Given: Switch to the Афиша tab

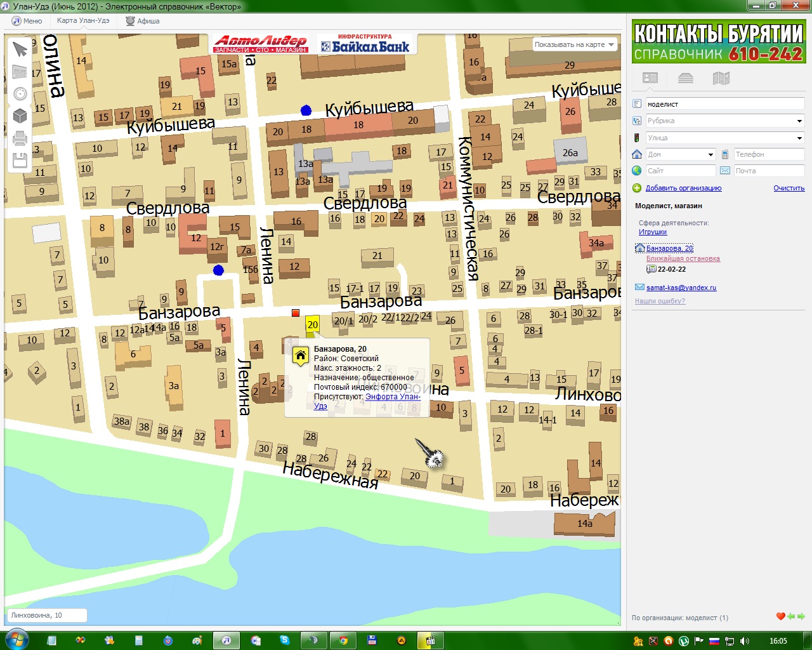Looking at the screenshot, I should click(143, 21).
